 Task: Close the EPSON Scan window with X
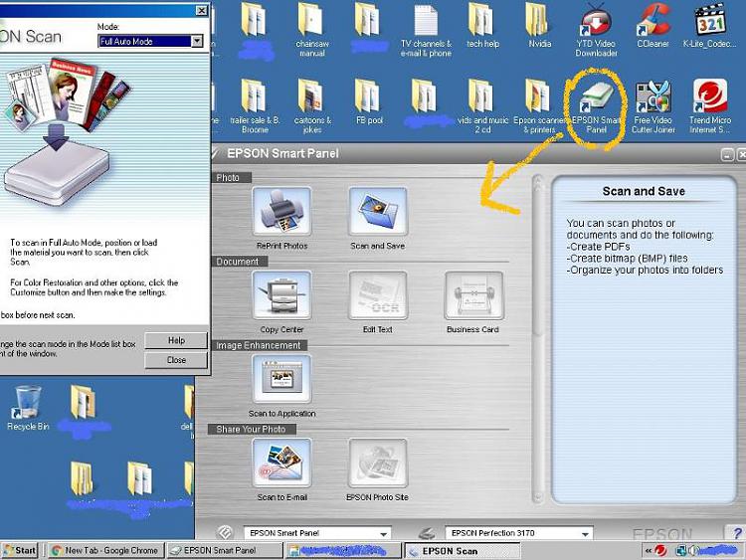pyautogui.click(x=202, y=11)
